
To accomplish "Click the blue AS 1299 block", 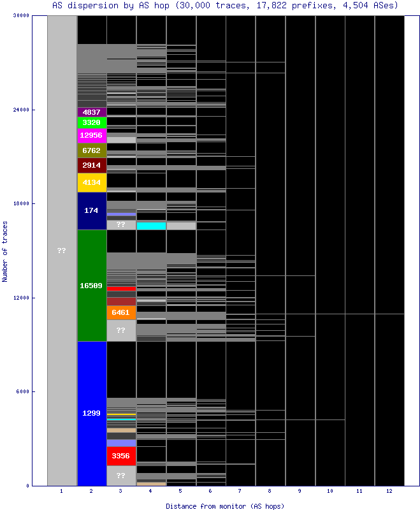I will 92,413.
